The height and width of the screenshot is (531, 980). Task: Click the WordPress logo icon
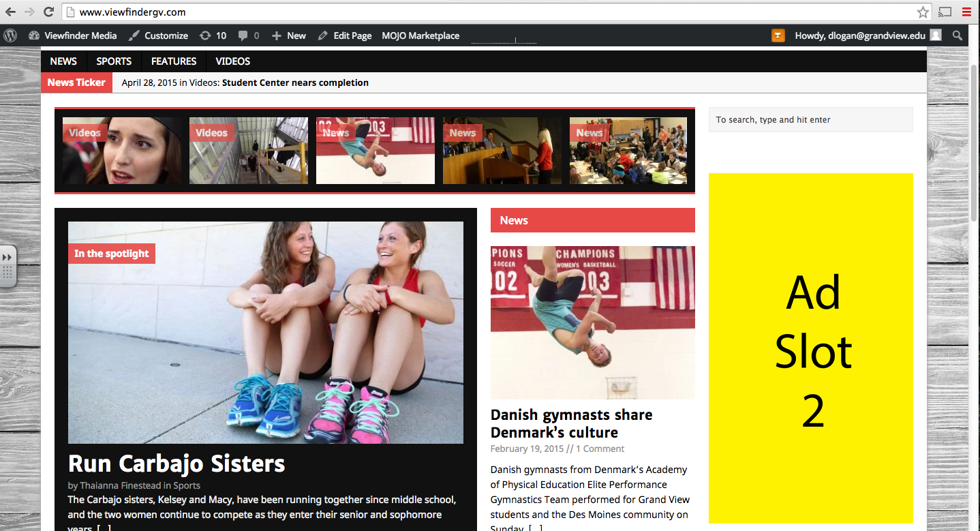10,35
